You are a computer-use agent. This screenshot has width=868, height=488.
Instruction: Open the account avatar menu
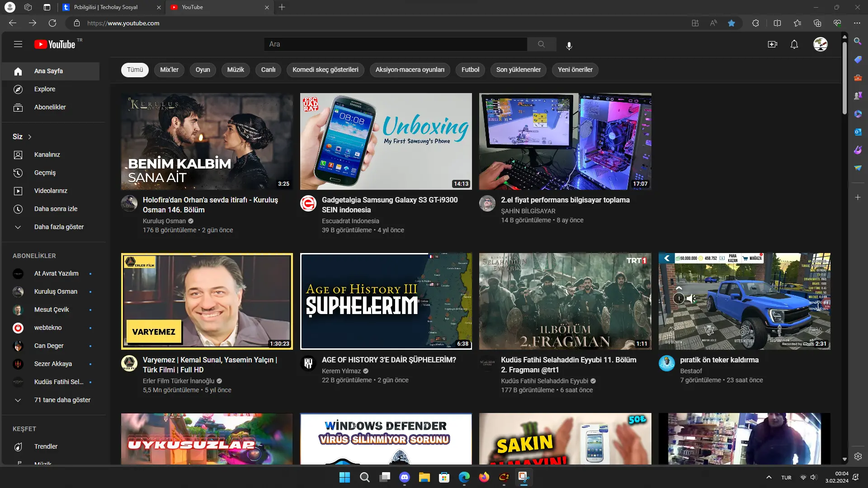tap(821, 44)
